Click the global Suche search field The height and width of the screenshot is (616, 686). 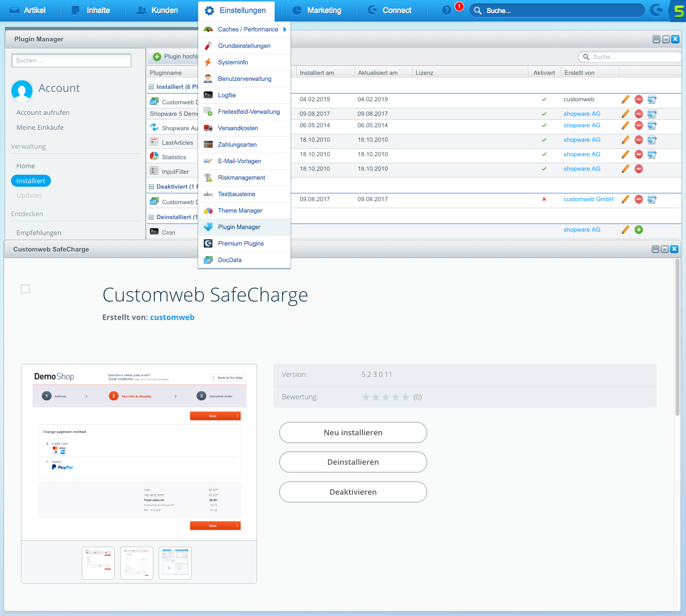coord(557,10)
